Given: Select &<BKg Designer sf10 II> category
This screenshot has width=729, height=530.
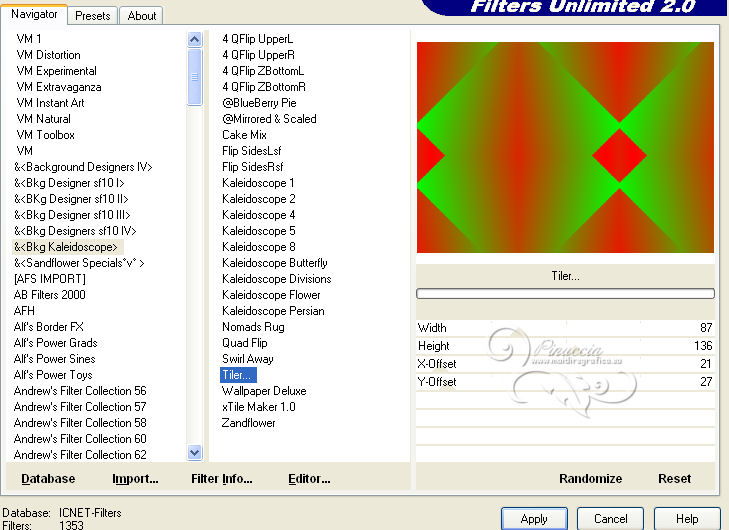Looking at the screenshot, I should pos(71,199).
